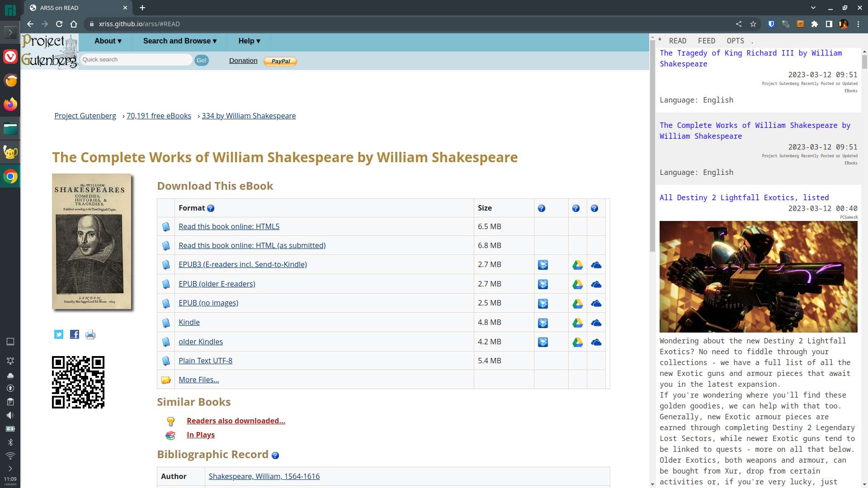The height and width of the screenshot is (488, 868).
Task: Open the 70,191 free eBooks breadcrumb
Action: pyautogui.click(x=159, y=116)
